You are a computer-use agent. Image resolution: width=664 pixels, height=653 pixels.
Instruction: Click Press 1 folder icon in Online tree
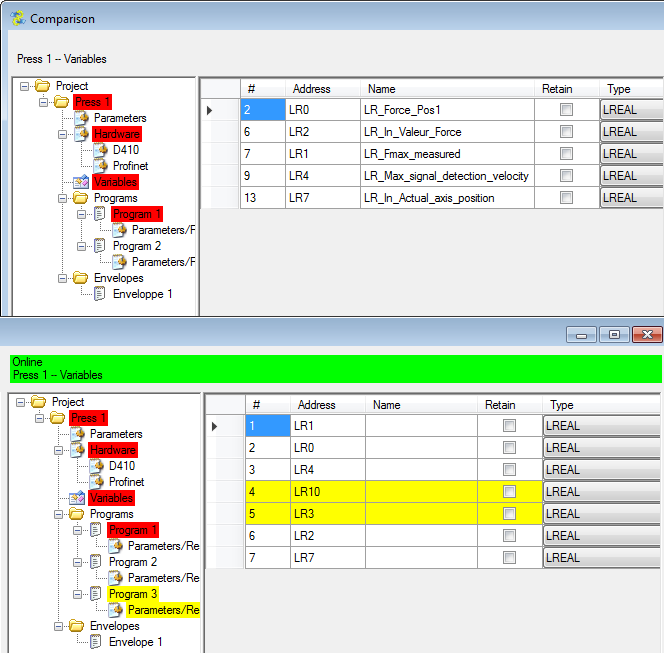(57, 418)
